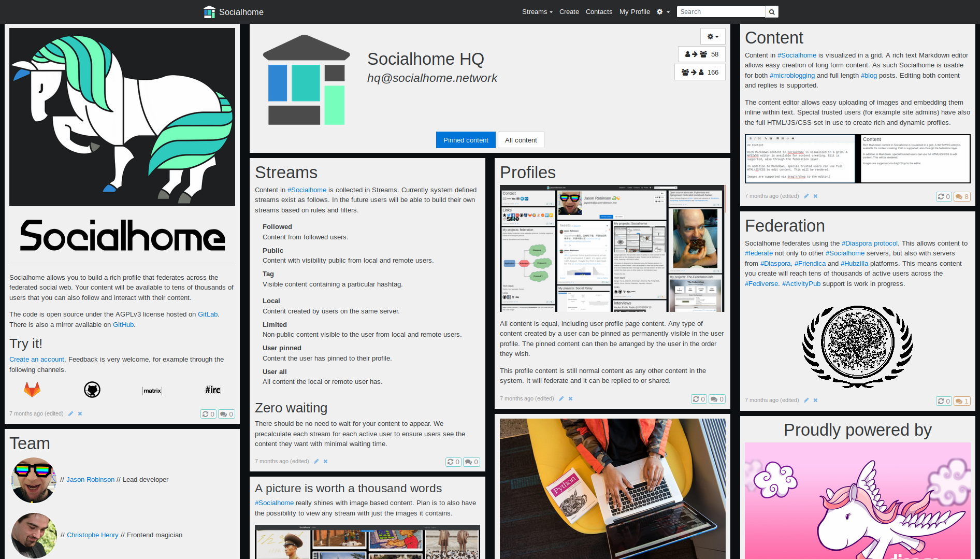This screenshot has width=980, height=559.
Task: Open the #Friendica hashtag link
Action: 810,264
